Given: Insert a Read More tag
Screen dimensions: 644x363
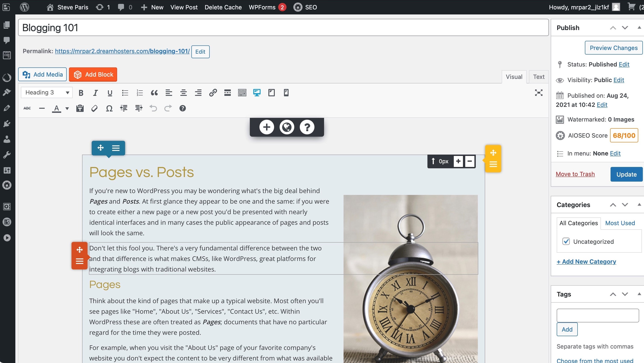Looking at the screenshot, I should pos(227,93).
